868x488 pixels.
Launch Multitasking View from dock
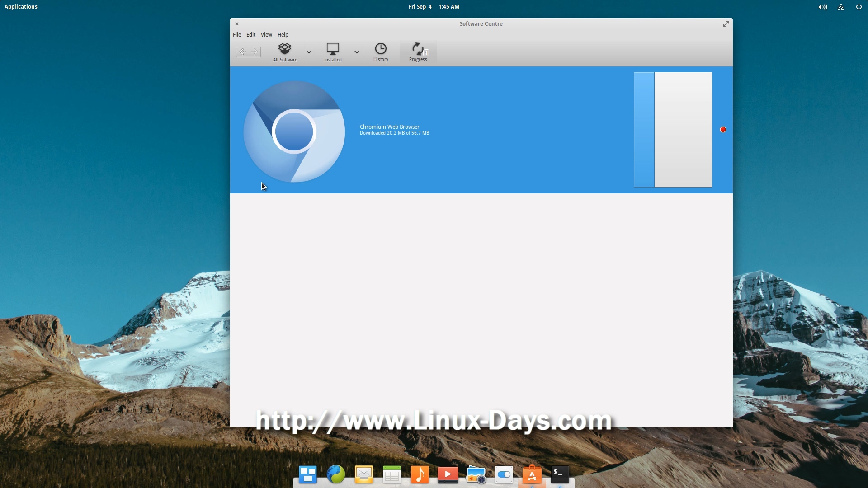308,474
